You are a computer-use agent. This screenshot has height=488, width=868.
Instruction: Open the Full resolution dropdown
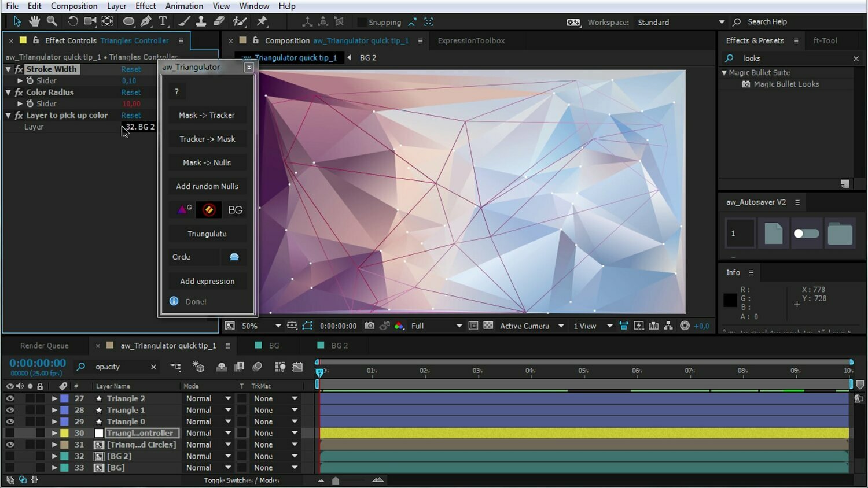(x=436, y=326)
